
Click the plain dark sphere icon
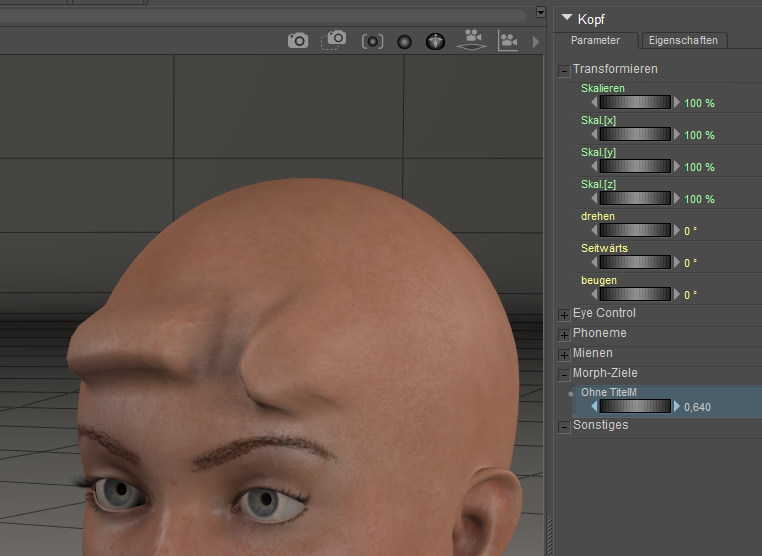coord(404,42)
